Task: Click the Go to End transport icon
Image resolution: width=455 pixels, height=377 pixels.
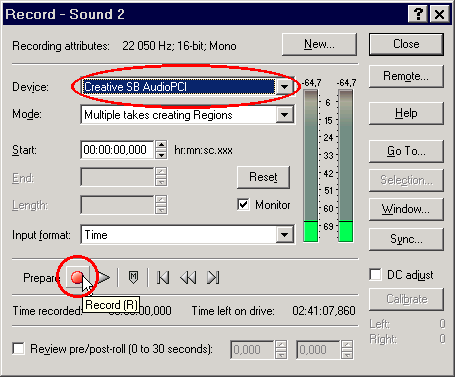Action: pos(213,277)
